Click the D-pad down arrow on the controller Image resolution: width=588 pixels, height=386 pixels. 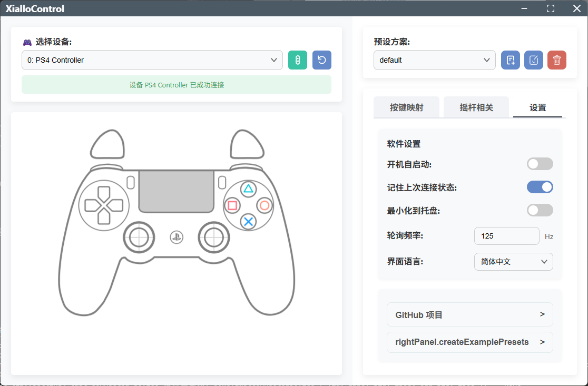(x=104, y=217)
